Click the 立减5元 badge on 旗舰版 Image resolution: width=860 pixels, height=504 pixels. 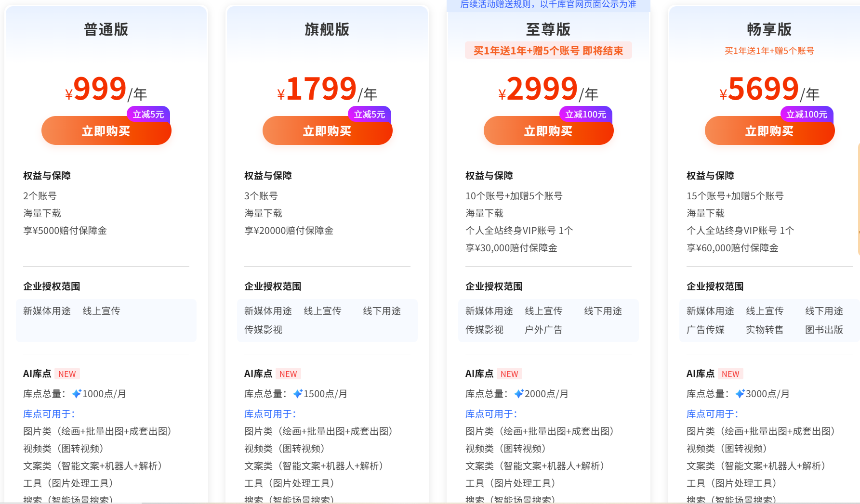pyautogui.click(x=369, y=115)
